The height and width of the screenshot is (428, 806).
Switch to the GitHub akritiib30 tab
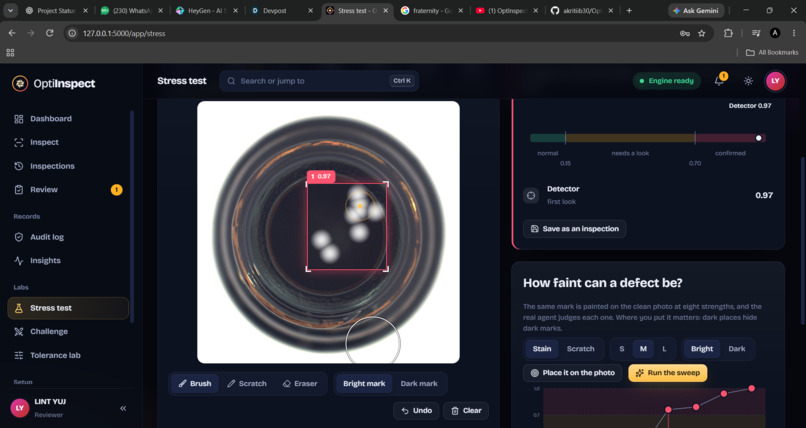coord(582,10)
